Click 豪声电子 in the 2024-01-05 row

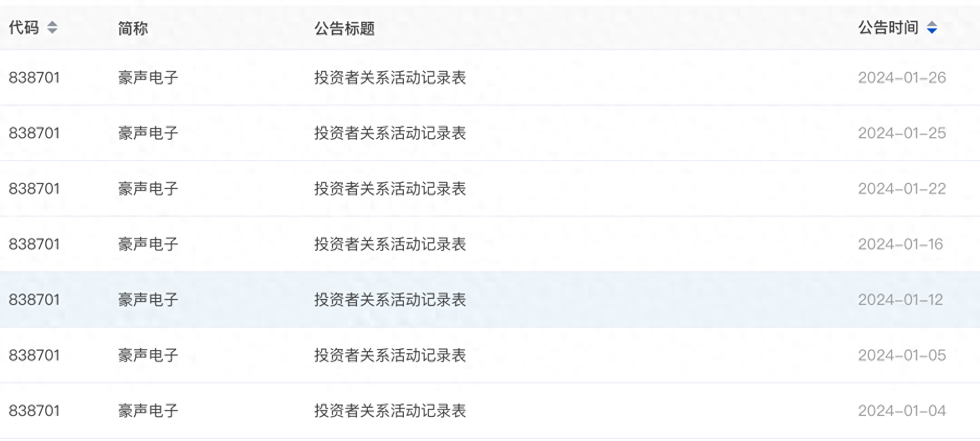148,356
